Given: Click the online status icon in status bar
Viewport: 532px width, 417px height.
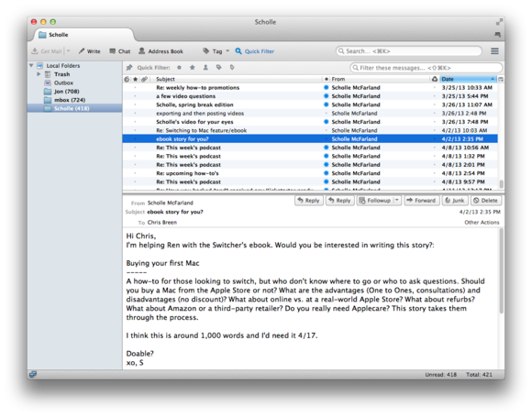Looking at the screenshot, I should point(33,374).
